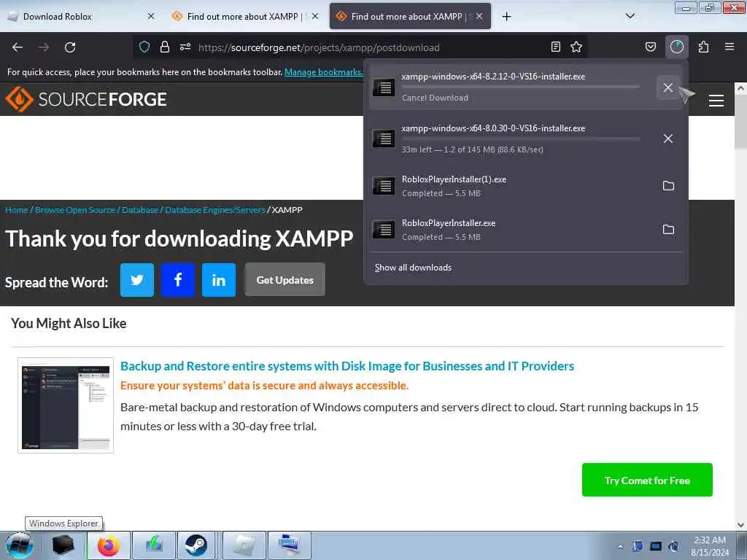Image resolution: width=747 pixels, height=560 pixels.
Task: Open Steam from the taskbar
Action: click(196, 545)
